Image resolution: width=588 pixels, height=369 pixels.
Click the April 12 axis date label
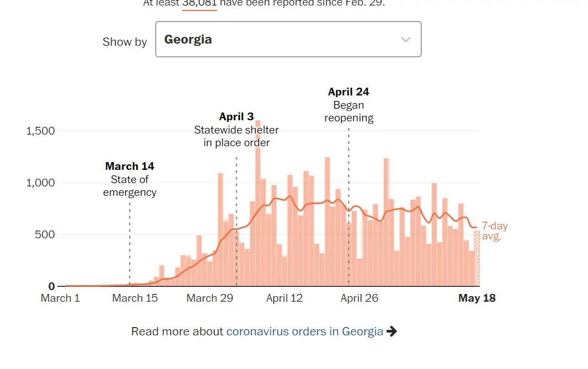284,298
